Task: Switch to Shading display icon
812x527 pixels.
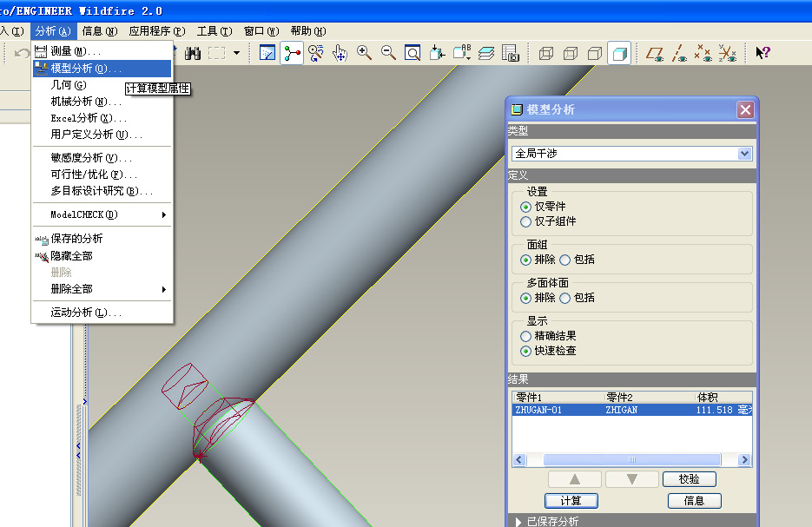Action: pos(619,53)
